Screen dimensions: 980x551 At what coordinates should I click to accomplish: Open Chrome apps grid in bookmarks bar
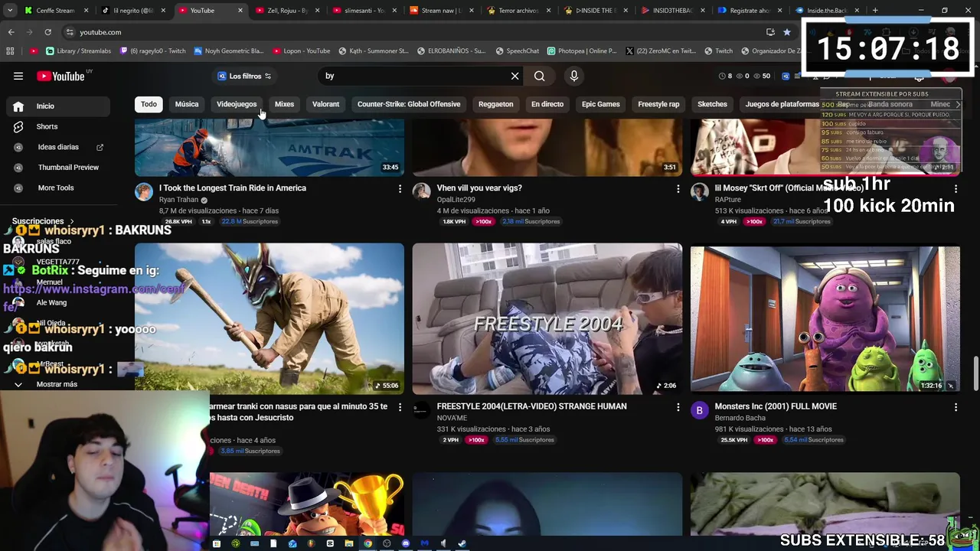[x=10, y=51]
